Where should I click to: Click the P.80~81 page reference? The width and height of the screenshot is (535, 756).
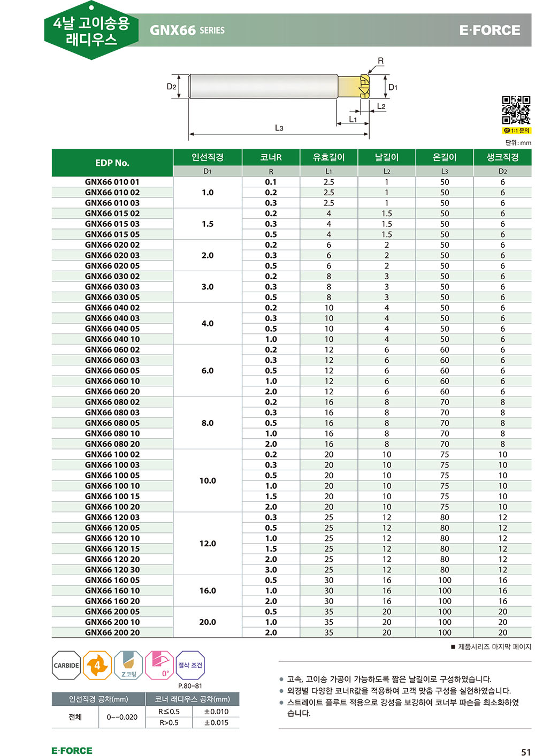(190, 686)
